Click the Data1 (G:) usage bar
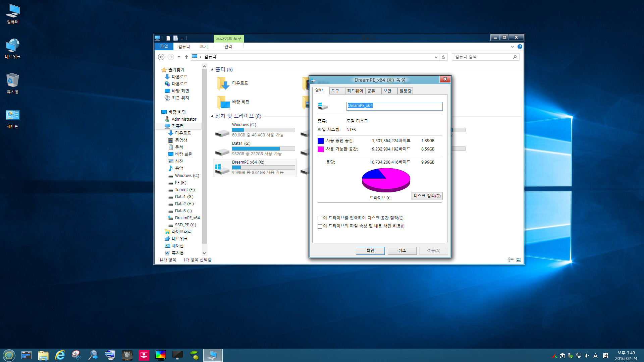Viewport: 644px width, 362px height. (263, 148)
